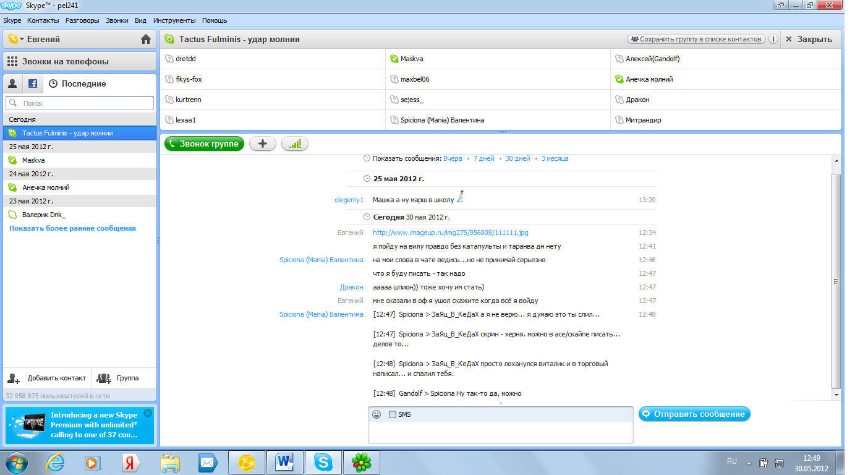Select participant fikys-fox
Image resolution: width=868 pixels, height=475 pixels.
point(272,79)
